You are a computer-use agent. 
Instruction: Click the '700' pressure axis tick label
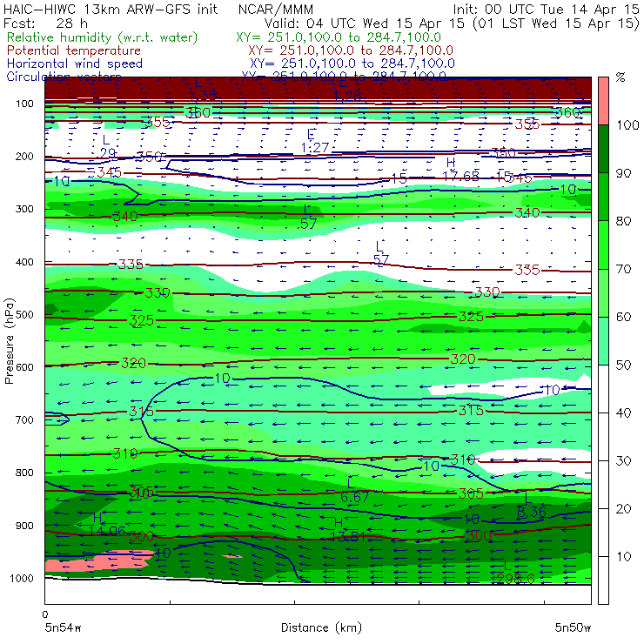(x=24, y=420)
